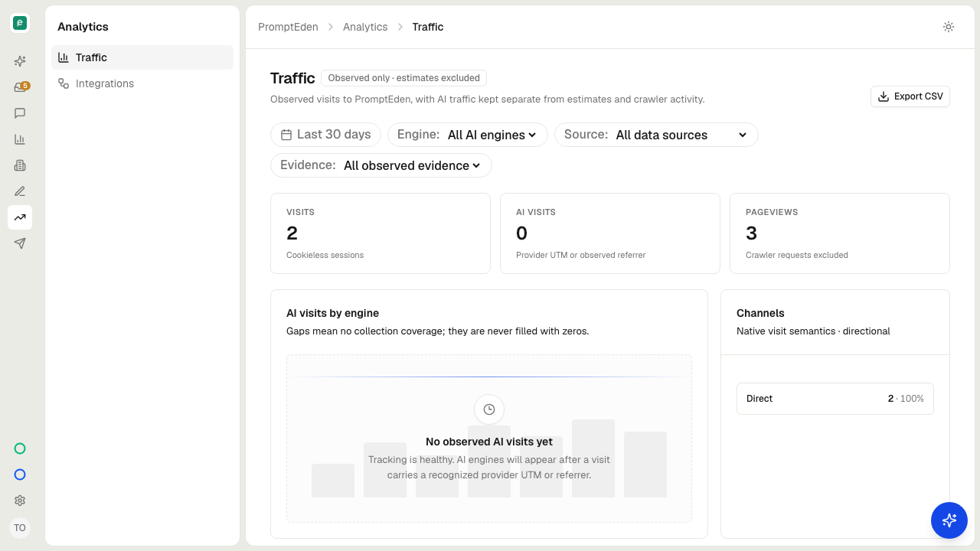Click the 'Observed only · estimates excluded' badge
This screenshot has height=551, width=980.
pyautogui.click(x=403, y=78)
